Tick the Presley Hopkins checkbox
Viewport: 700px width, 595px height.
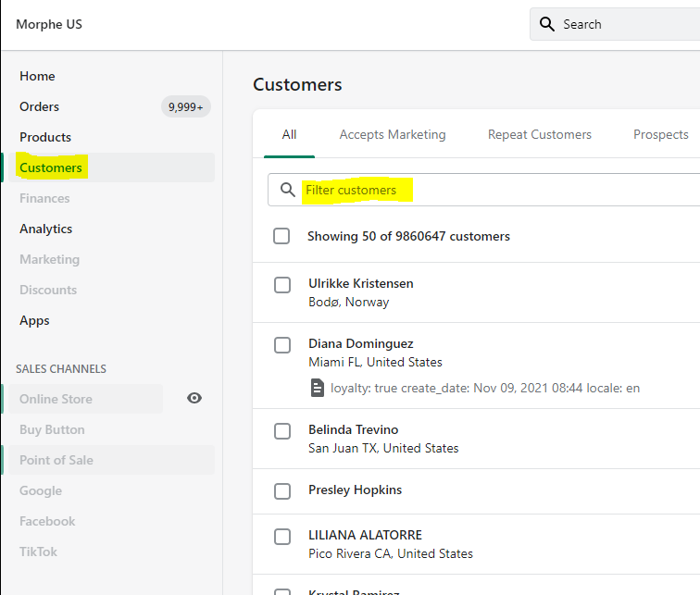tap(282, 491)
